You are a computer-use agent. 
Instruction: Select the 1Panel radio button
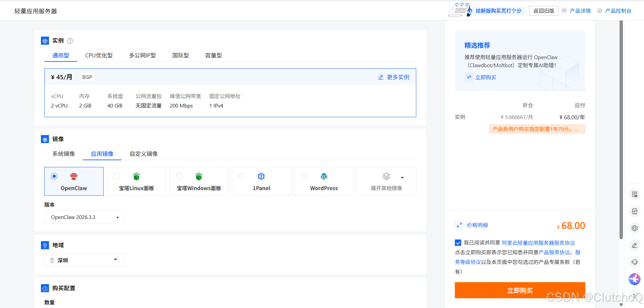[241, 176]
